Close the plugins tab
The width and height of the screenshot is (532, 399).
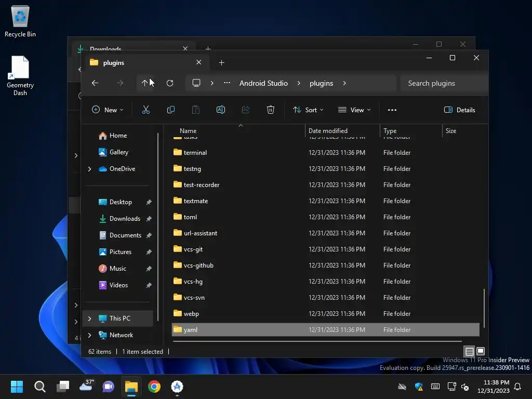[199, 62]
